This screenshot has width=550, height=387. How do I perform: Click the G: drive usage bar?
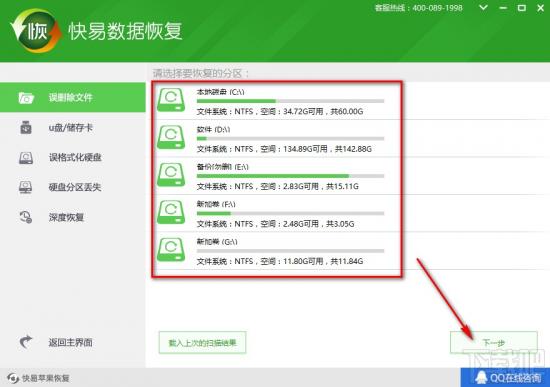[290, 251]
